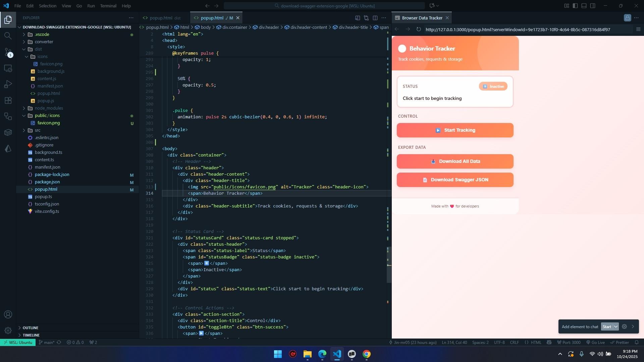Open the Extensions view
Viewport: 644px width, 362px height.
8,100
